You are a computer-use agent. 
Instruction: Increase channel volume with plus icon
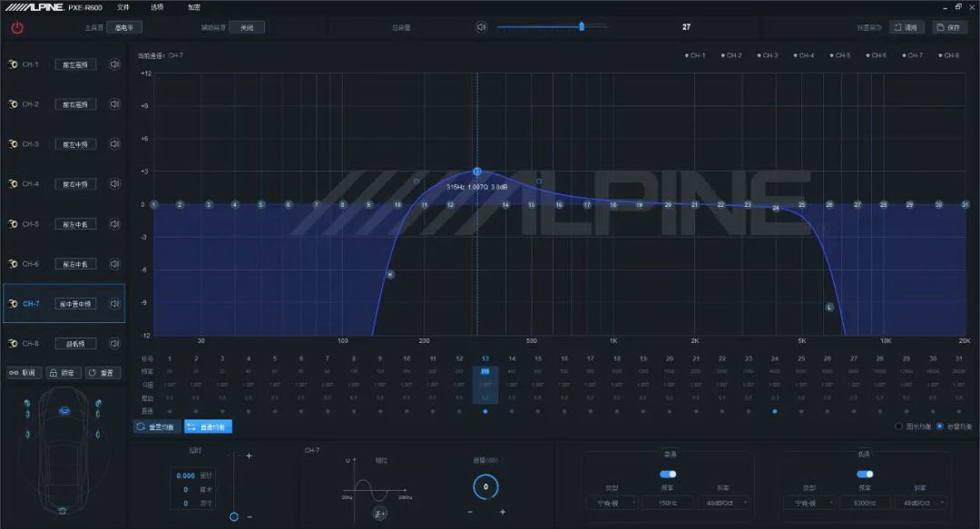tap(503, 512)
